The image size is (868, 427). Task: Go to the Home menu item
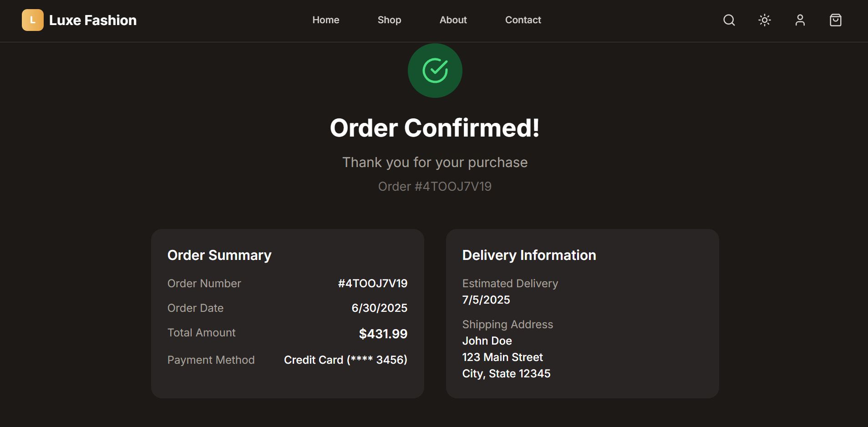coord(326,20)
